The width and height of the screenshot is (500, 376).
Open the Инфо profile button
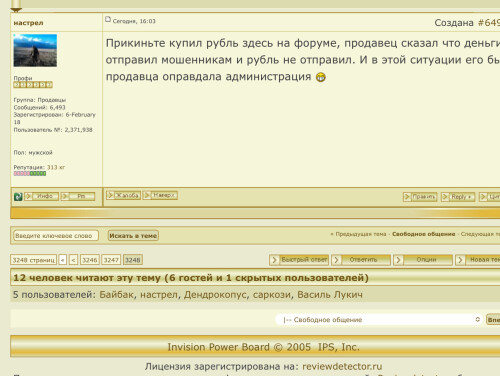tap(42, 196)
